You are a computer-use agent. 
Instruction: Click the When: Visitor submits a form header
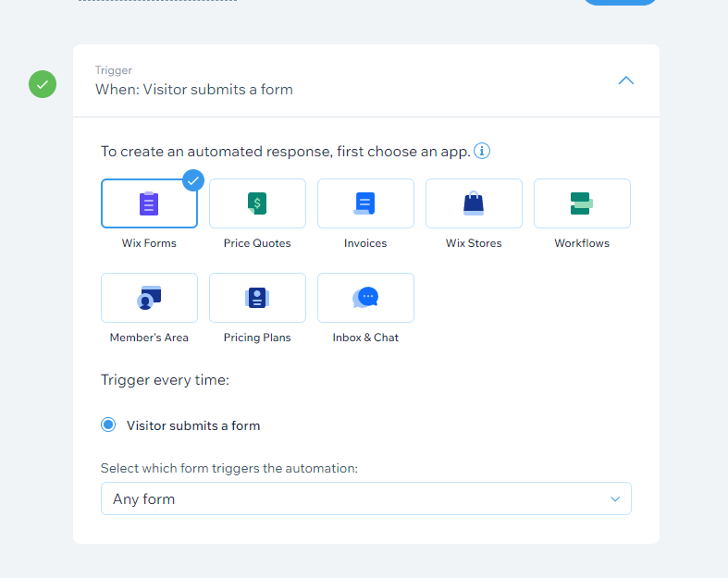click(194, 89)
